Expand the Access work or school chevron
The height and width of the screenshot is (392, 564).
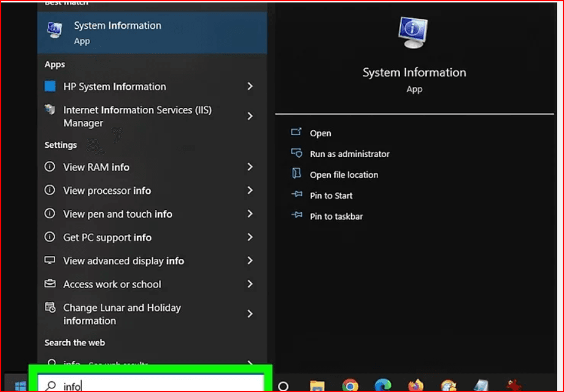pyautogui.click(x=250, y=284)
